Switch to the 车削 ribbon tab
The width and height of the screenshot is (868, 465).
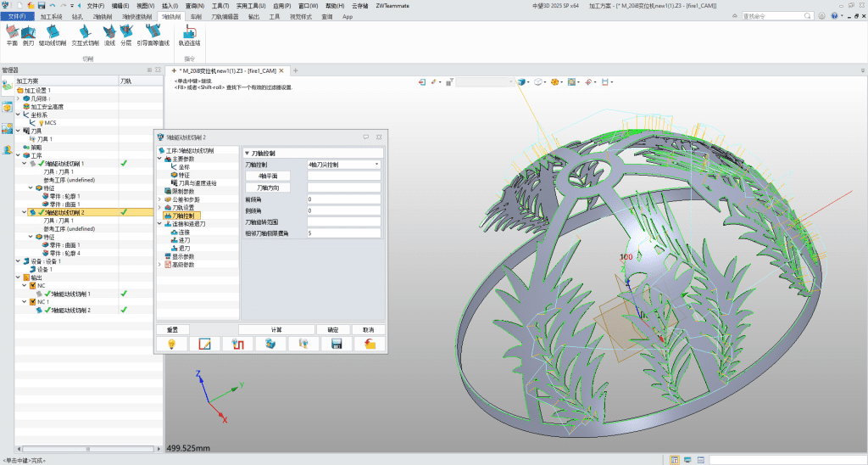pyautogui.click(x=196, y=16)
